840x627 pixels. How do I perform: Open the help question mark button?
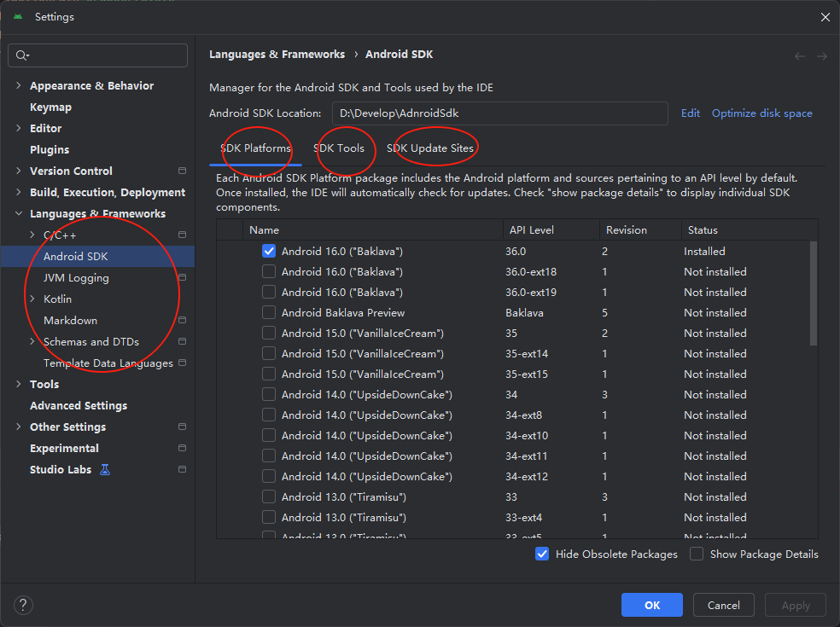tap(23, 605)
